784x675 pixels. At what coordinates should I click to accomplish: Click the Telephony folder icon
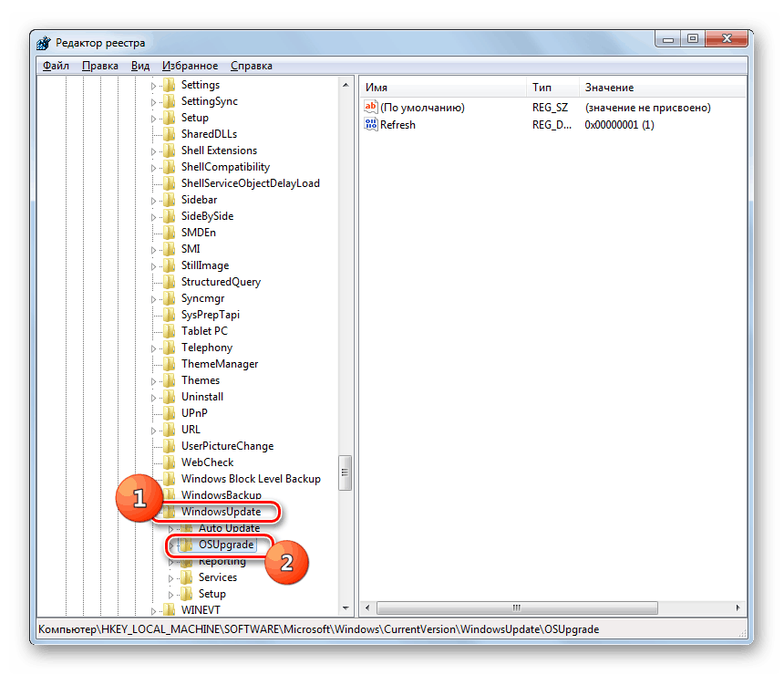coord(170,348)
